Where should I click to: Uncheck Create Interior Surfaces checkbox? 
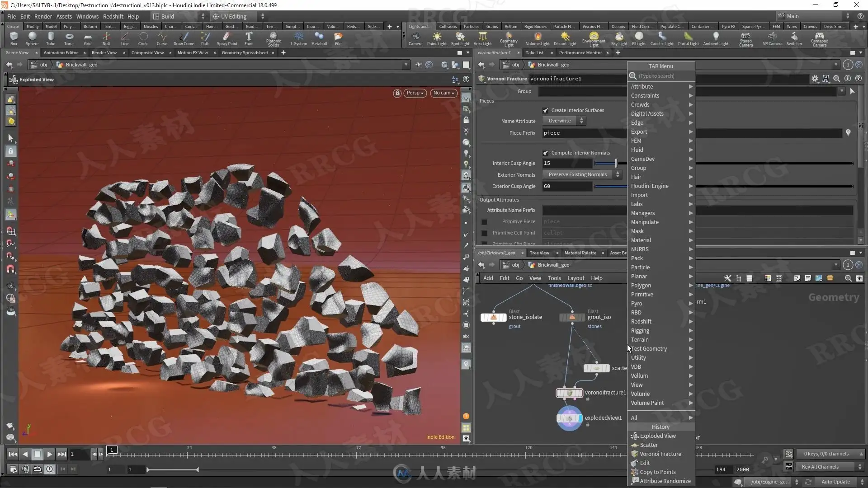tap(546, 110)
